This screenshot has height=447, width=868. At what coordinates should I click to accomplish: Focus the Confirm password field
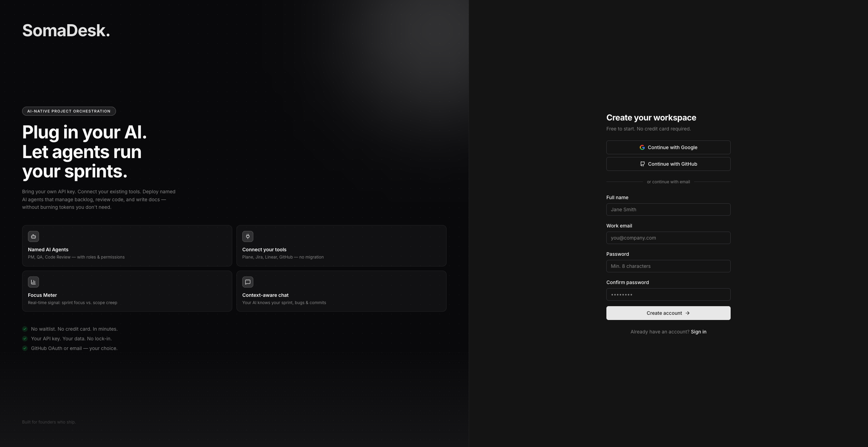668,294
